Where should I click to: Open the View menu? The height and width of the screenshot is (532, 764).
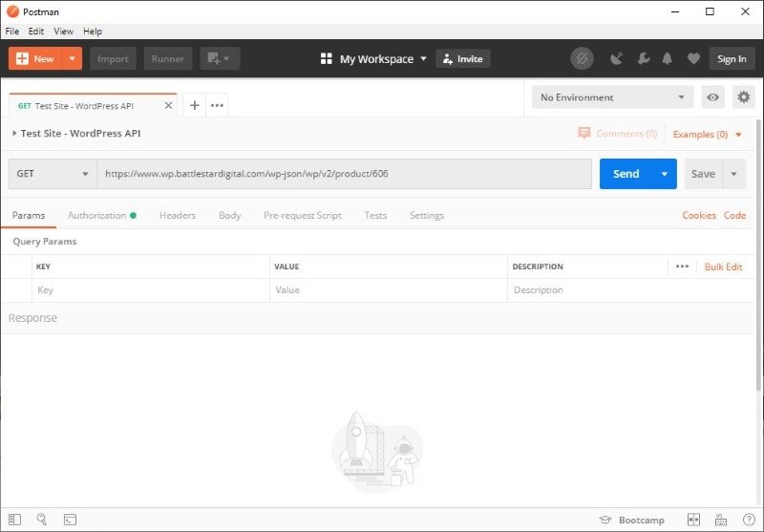(x=63, y=32)
